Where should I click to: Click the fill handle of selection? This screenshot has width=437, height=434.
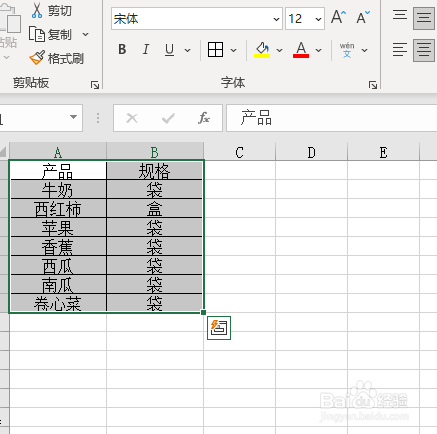pos(203,312)
